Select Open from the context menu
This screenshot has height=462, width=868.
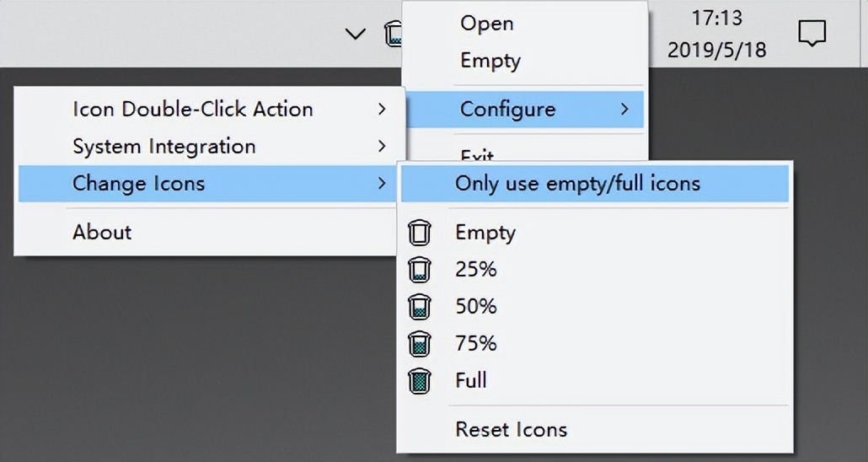point(486,23)
